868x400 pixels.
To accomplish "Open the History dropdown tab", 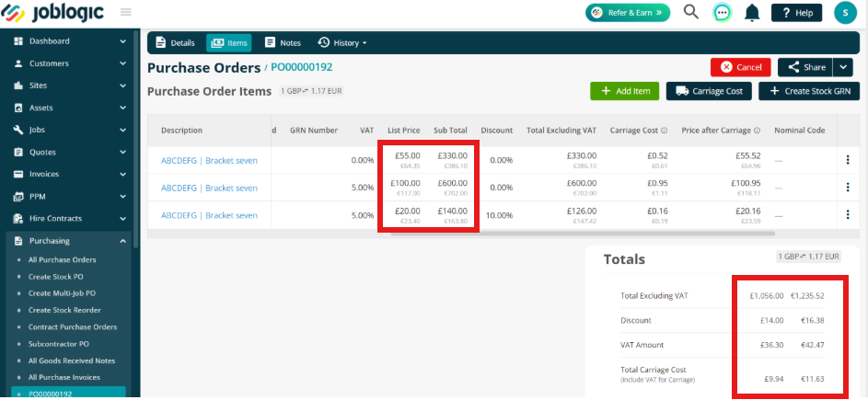I will [342, 42].
